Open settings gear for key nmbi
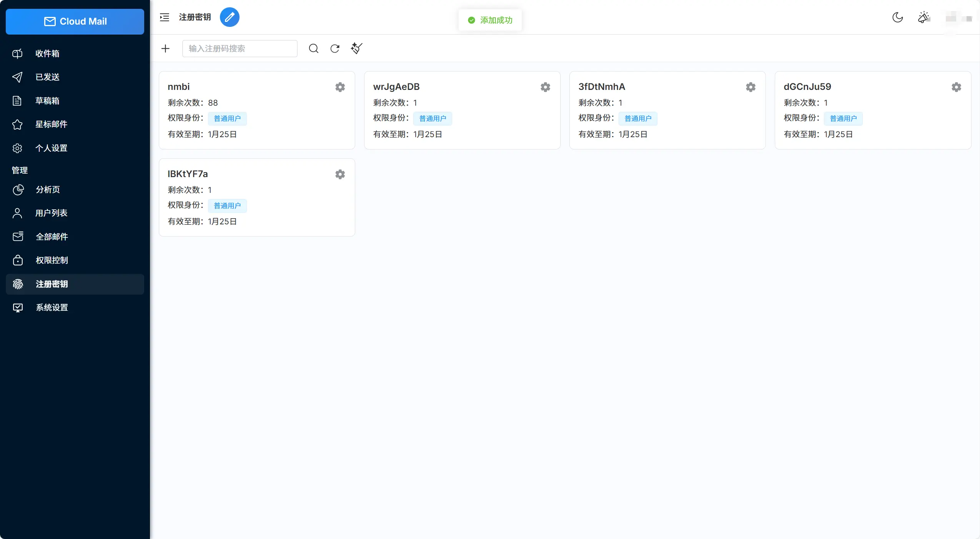980x539 pixels. pyautogui.click(x=340, y=87)
